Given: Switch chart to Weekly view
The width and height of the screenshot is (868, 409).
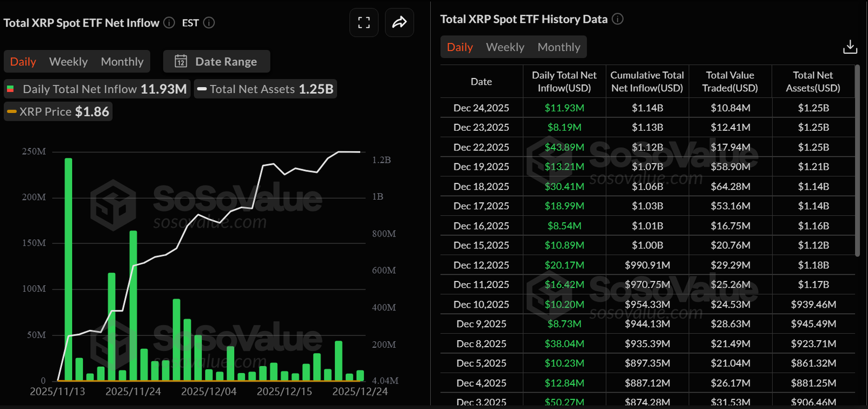Looking at the screenshot, I should [68, 61].
